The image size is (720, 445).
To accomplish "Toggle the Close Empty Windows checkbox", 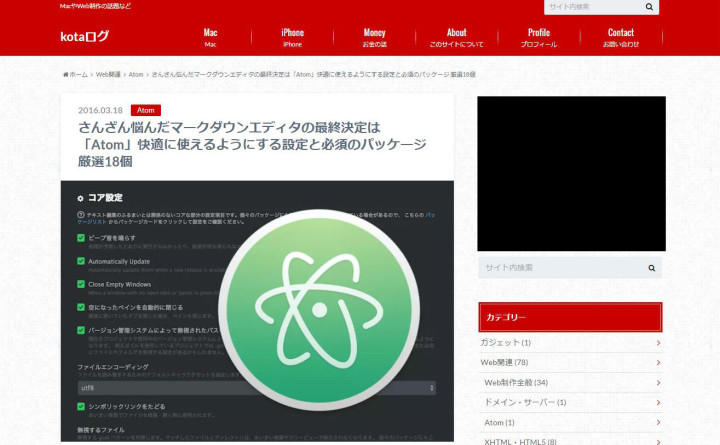I will 81,284.
